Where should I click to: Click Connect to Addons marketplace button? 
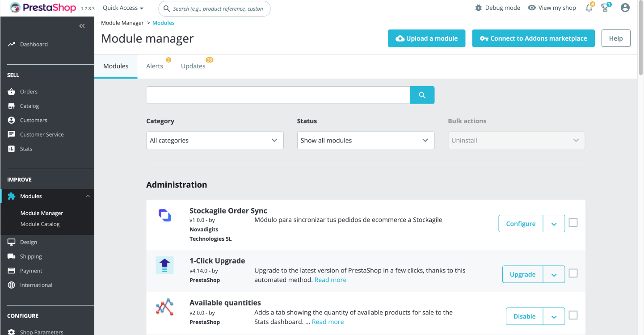(x=534, y=38)
